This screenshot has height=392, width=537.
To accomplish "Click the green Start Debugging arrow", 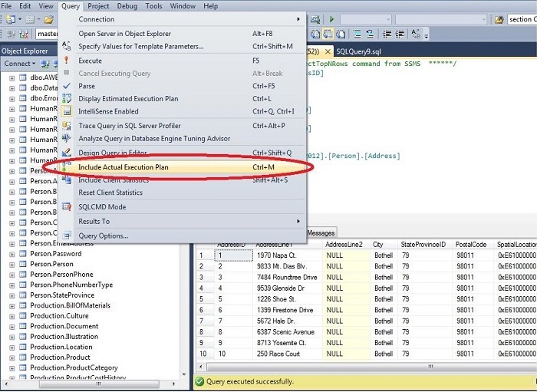I will [331, 19].
